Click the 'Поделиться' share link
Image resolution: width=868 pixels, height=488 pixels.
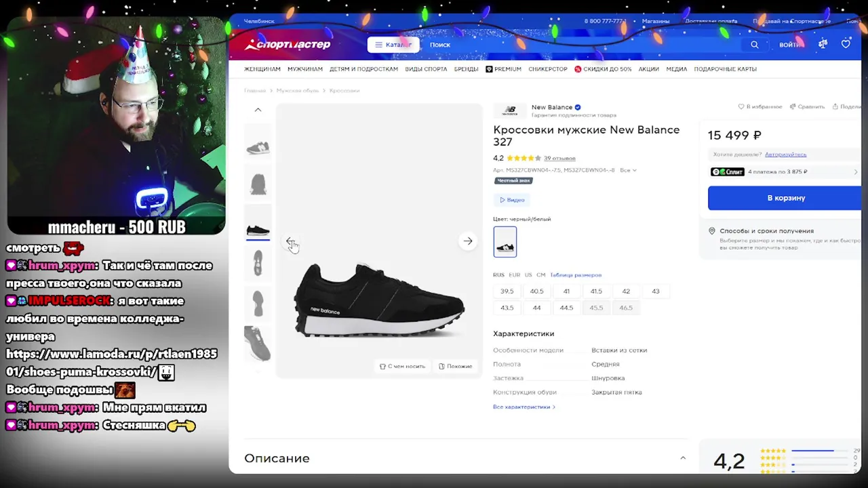click(847, 106)
